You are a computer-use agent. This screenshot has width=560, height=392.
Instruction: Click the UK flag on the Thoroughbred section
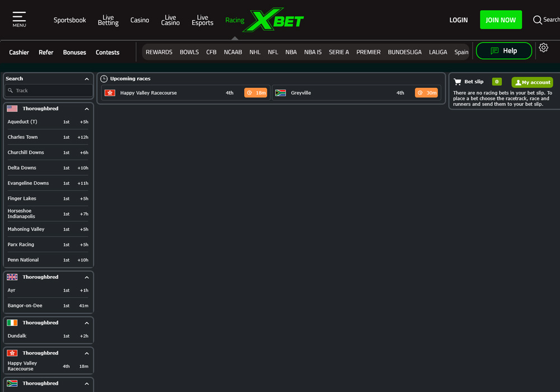point(12,277)
